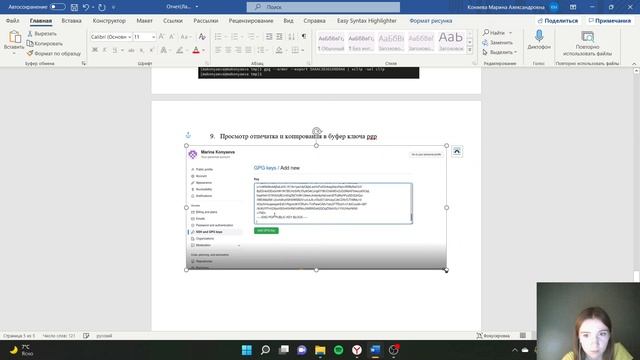Click the Диктофон microphone icon
Viewport: 640px width, 360px height.
pos(539,36)
